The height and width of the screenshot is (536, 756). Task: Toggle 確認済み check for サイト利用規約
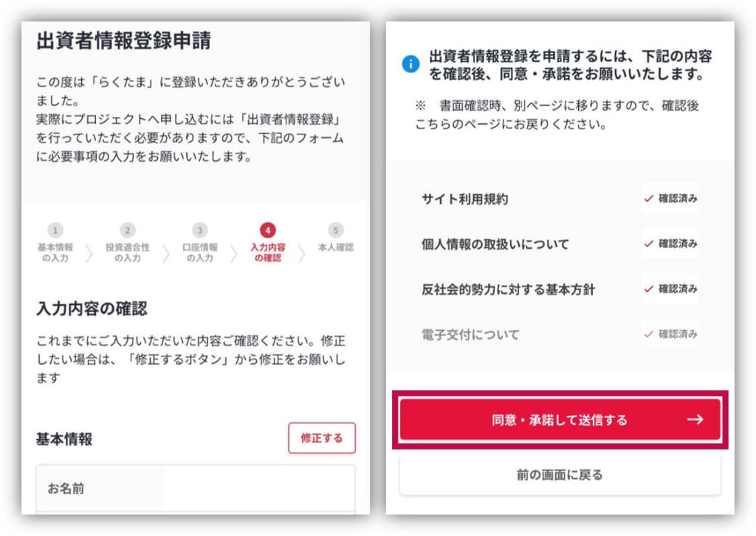[670, 198]
